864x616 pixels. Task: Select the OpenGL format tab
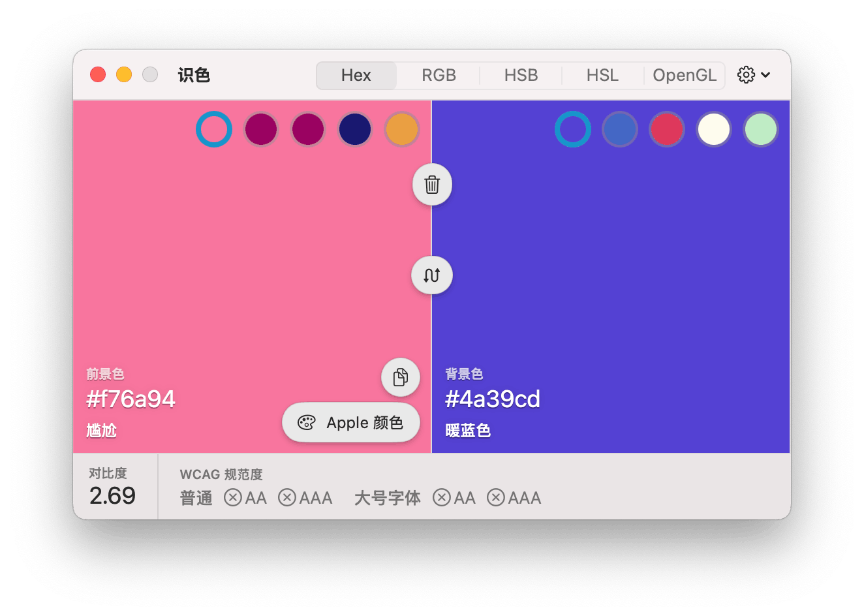(685, 75)
